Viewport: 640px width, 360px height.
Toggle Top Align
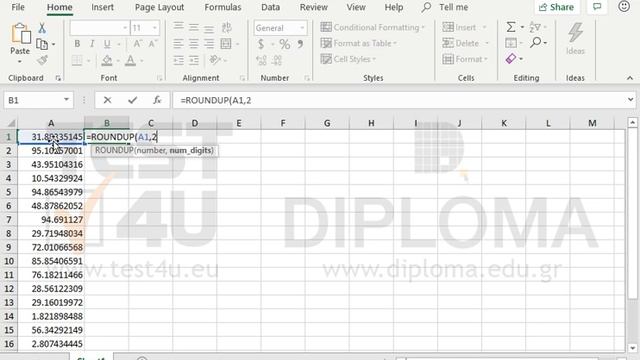(178, 27)
